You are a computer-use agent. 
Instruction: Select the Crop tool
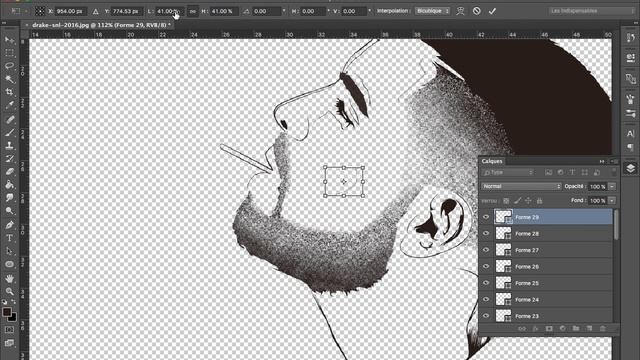pos(9,92)
